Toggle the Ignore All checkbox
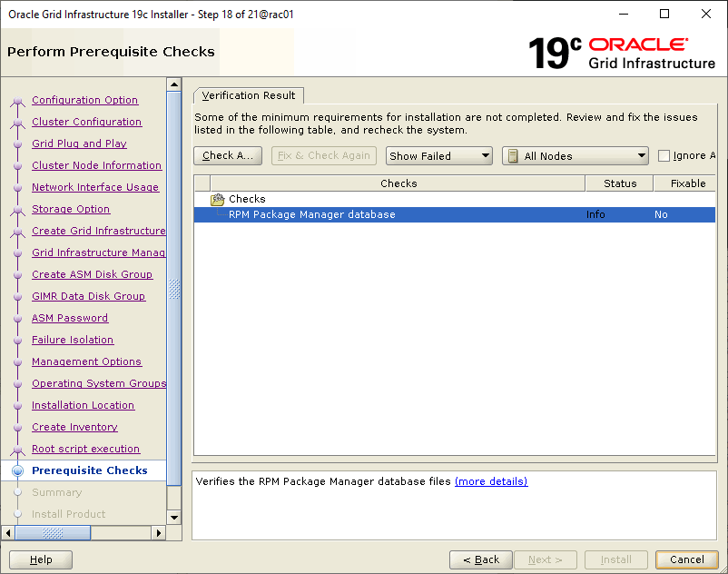 (x=664, y=155)
